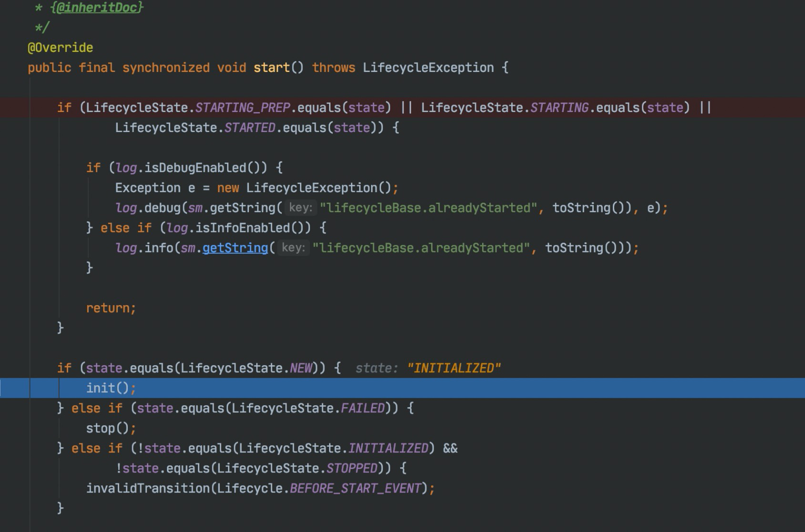Click the init(); call on the highlighted line
This screenshot has width=805, height=532.
pos(111,388)
